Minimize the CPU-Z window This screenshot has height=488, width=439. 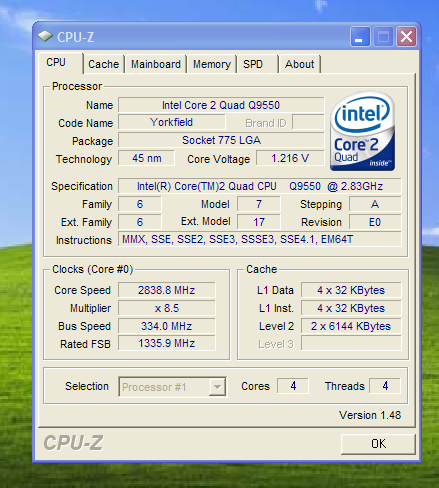[360, 37]
